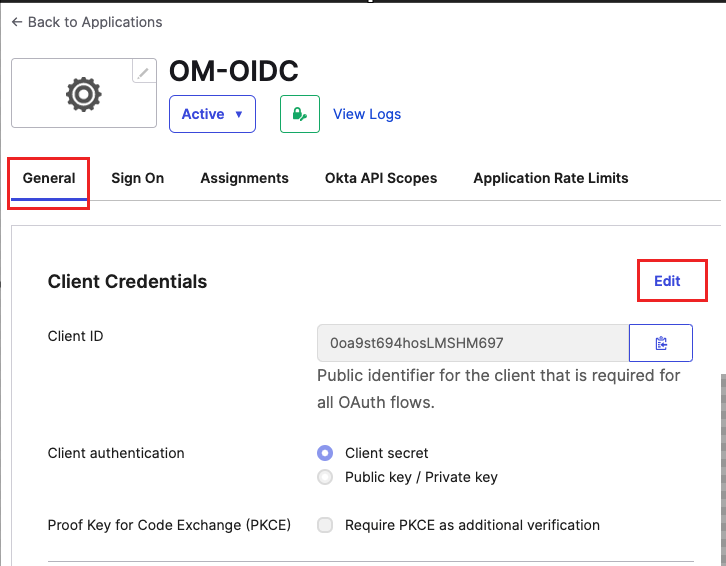
Task: Go to the Assignments tab
Action: pyautogui.click(x=244, y=178)
